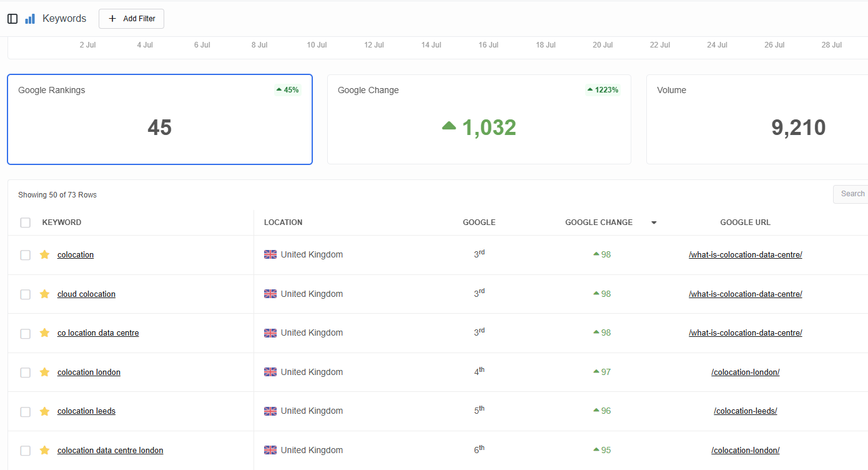Open URL for colocation data centre london row
The width and height of the screenshot is (868, 470).
click(746, 450)
